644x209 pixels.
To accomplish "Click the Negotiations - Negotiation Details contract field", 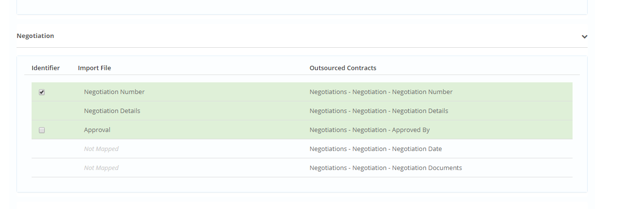I will (379, 111).
